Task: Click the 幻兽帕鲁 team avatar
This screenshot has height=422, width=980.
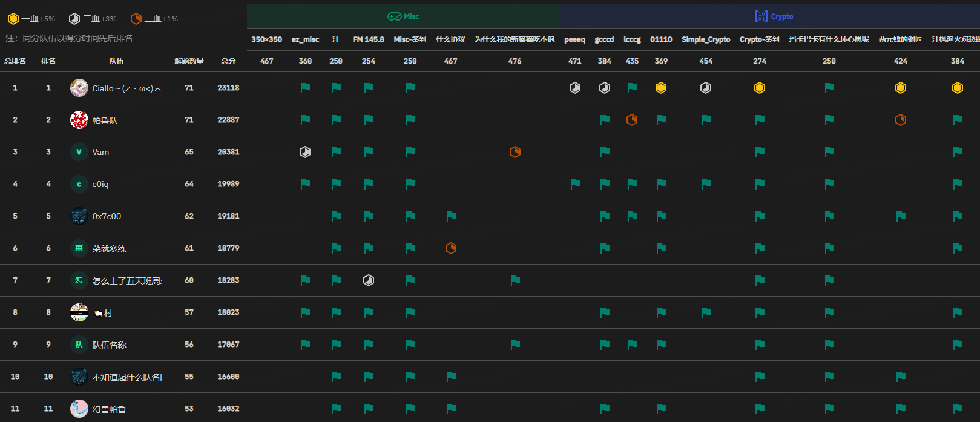Action: (x=79, y=409)
